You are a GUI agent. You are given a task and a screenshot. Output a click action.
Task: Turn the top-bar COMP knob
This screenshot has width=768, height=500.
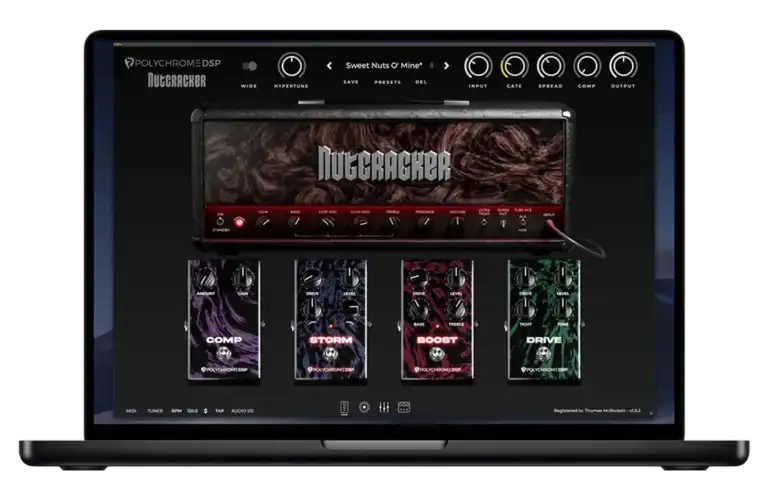pos(587,66)
